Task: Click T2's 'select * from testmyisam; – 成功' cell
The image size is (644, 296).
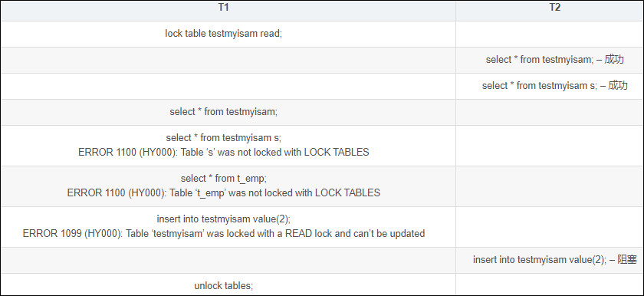Action: point(550,60)
